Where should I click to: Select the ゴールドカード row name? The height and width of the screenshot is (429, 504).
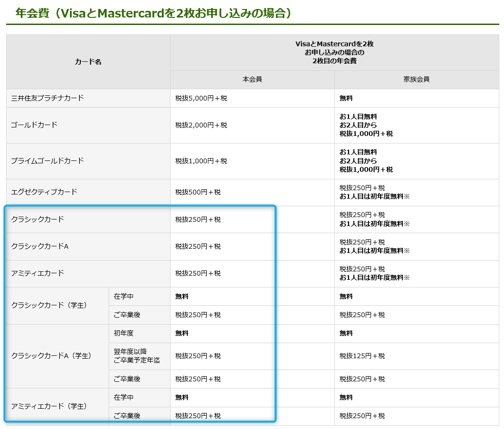pyautogui.click(x=34, y=125)
